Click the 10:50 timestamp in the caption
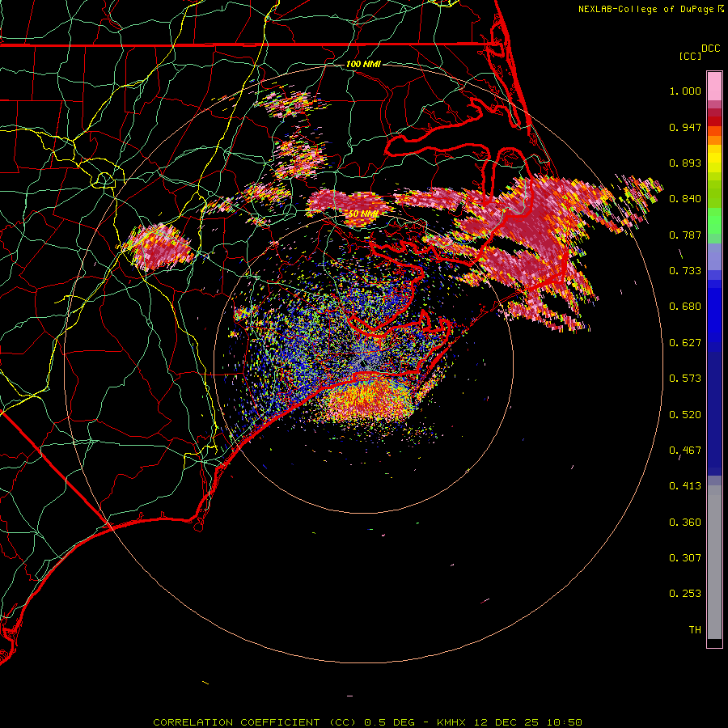728x728 pixels. [564, 722]
